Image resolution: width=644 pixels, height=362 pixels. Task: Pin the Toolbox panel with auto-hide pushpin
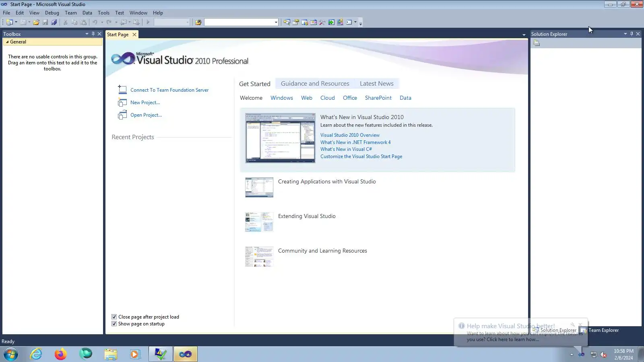tap(93, 34)
